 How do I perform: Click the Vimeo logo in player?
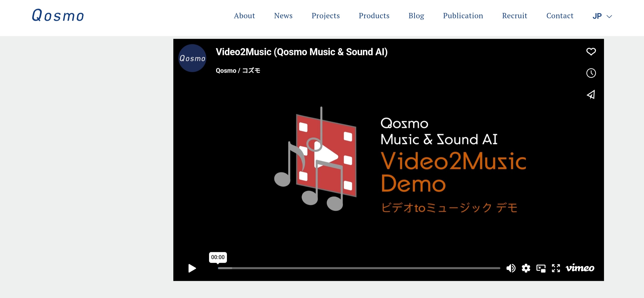(580, 268)
